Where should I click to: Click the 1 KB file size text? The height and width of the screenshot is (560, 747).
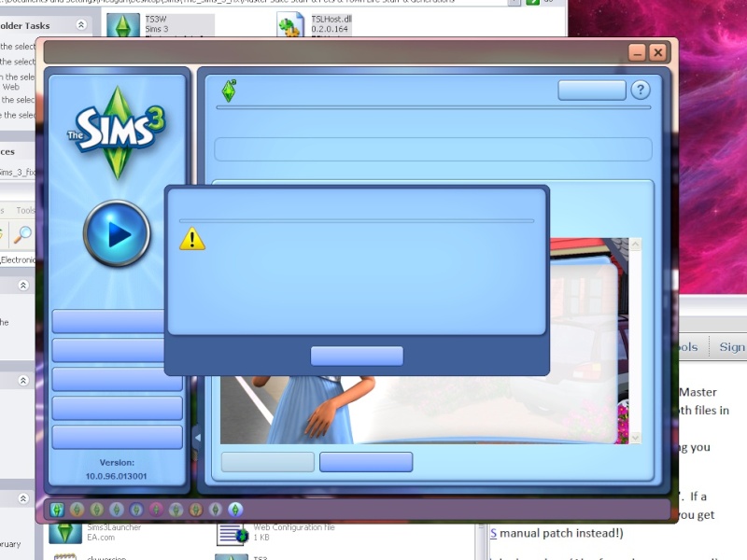pos(261,538)
